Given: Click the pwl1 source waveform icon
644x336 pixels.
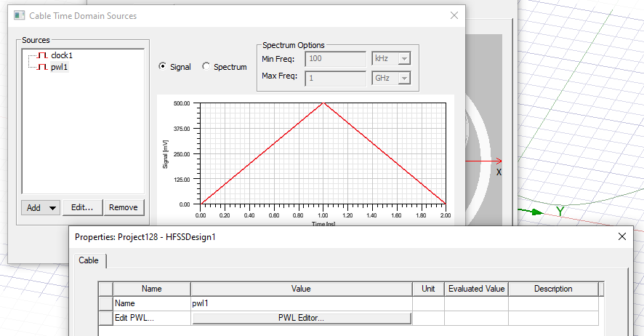Looking at the screenshot, I should tap(43, 67).
